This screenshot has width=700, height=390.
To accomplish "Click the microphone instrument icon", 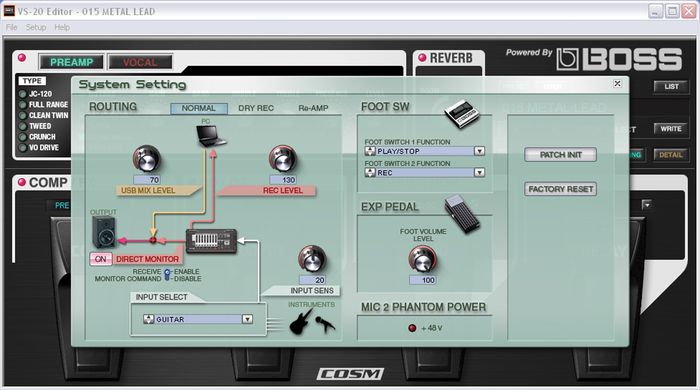I will click(x=325, y=324).
